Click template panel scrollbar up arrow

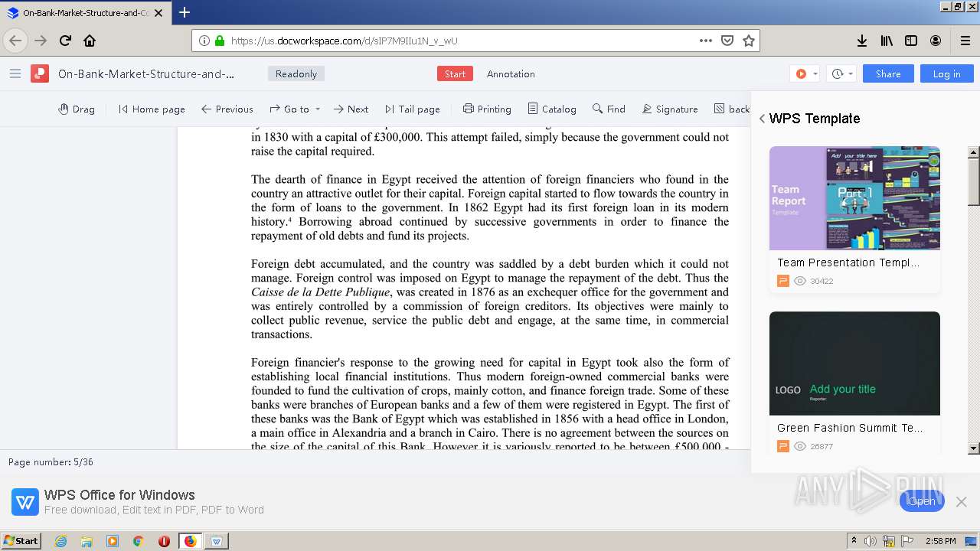pos(974,152)
